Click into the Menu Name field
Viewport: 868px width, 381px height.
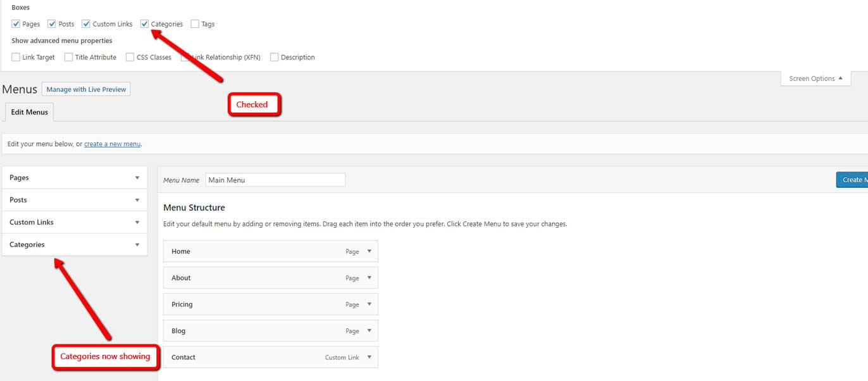(x=275, y=180)
